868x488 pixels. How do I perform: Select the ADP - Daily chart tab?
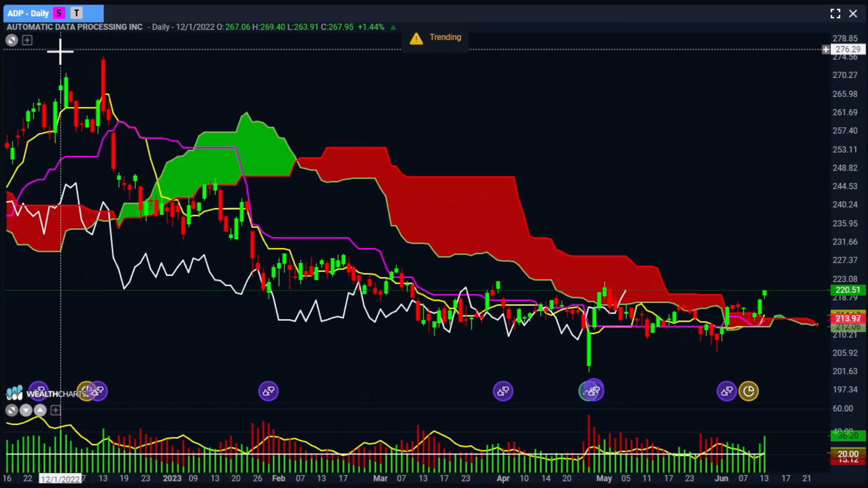pos(53,14)
